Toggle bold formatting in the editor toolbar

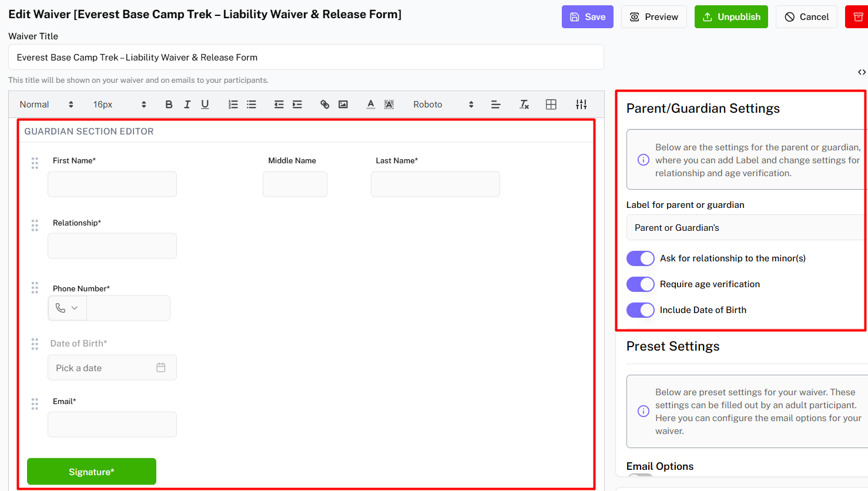coord(169,105)
